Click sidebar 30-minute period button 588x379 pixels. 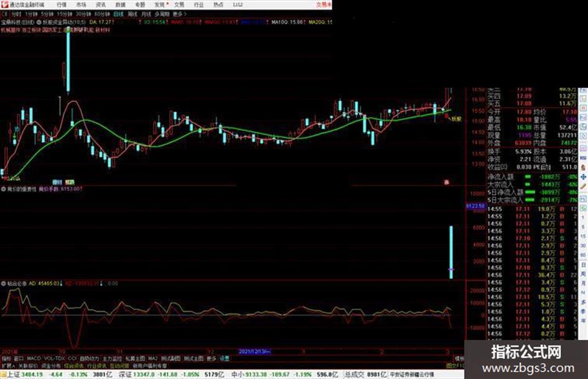[x=583, y=246]
